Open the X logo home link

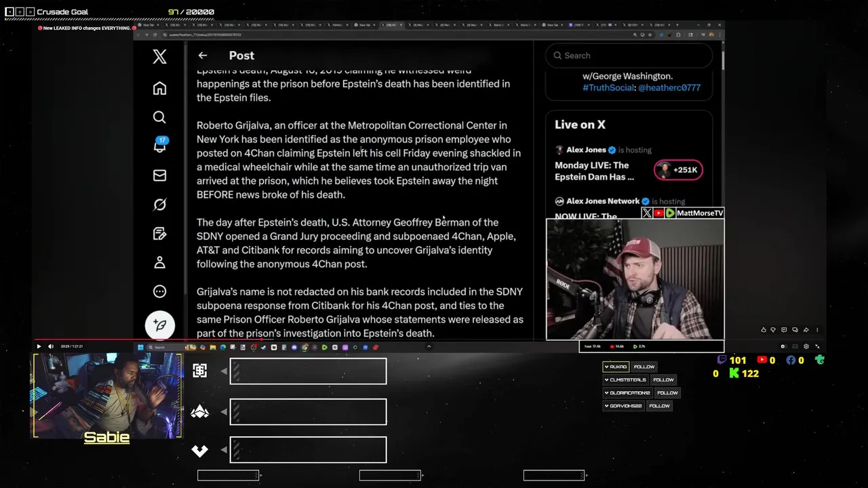tap(159, 56)
